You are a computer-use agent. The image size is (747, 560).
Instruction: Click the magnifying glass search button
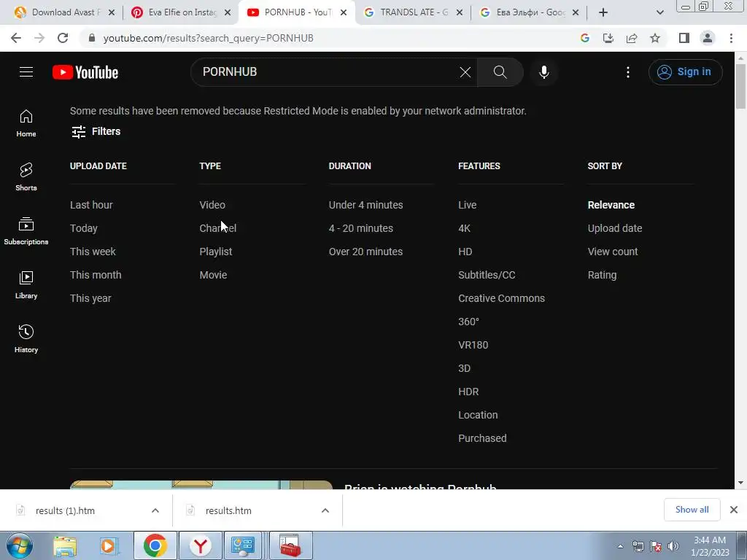click(x=500, y=72)
